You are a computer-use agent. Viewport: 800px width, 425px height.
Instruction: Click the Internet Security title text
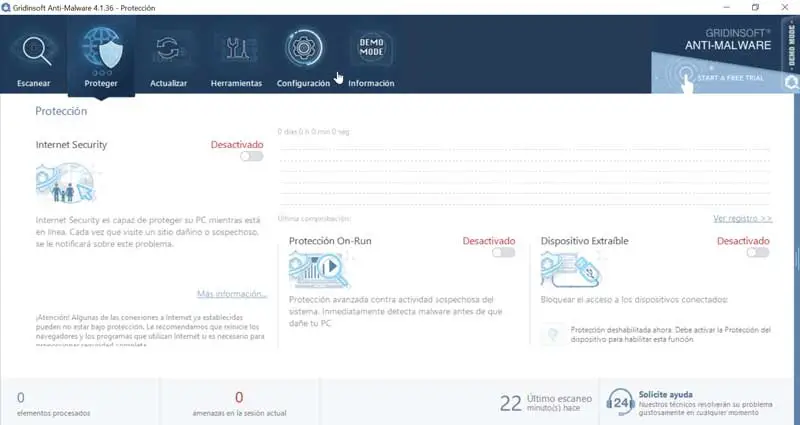71,145
